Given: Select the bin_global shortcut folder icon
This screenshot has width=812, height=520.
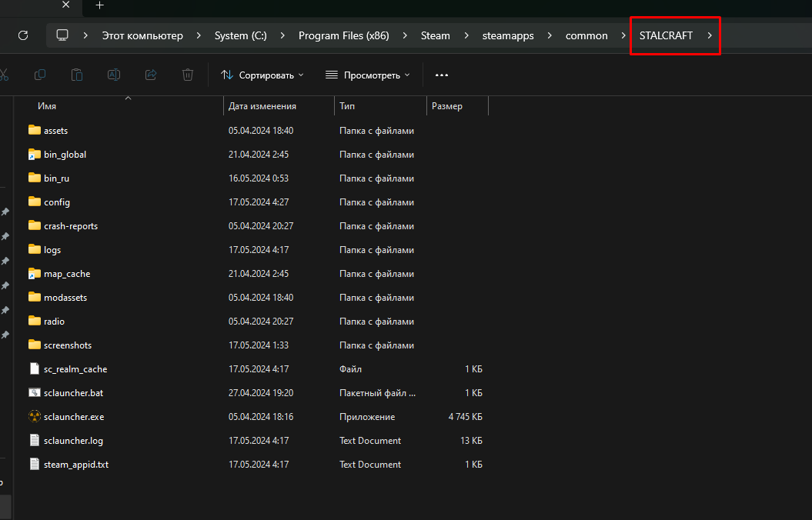Looking at the screenshot, I should click(x=34, y=154).
